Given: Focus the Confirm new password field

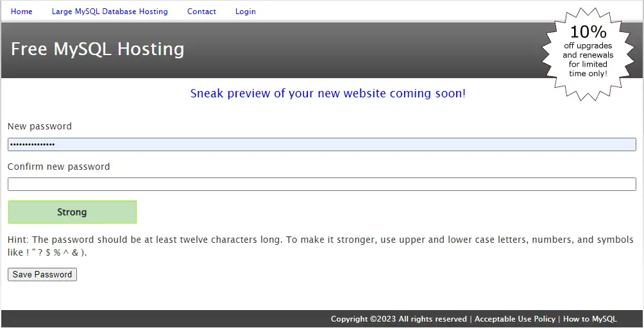Looking at the screenshot, I should click(x=321, y=184).
